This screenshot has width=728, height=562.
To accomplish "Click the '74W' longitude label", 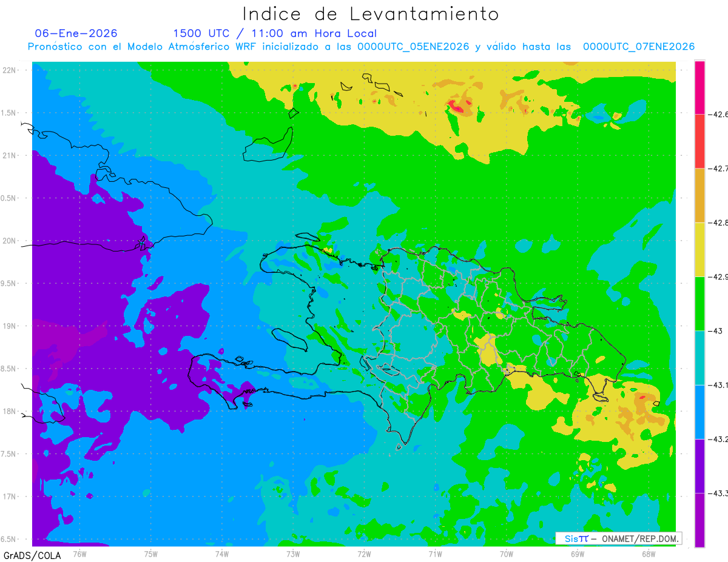I will point(222,554).
